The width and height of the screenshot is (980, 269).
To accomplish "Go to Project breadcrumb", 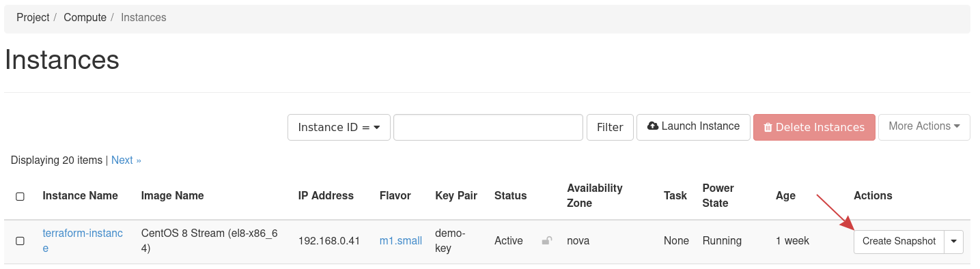I will click(33, 18).
